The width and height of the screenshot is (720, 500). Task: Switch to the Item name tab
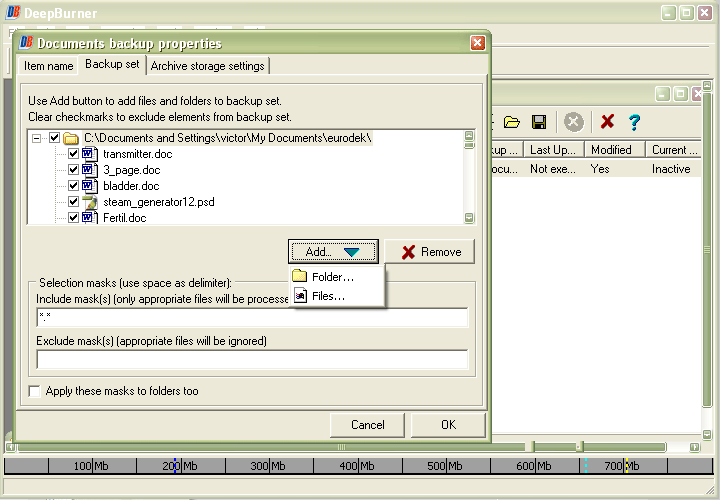click(x=48, y=66)
